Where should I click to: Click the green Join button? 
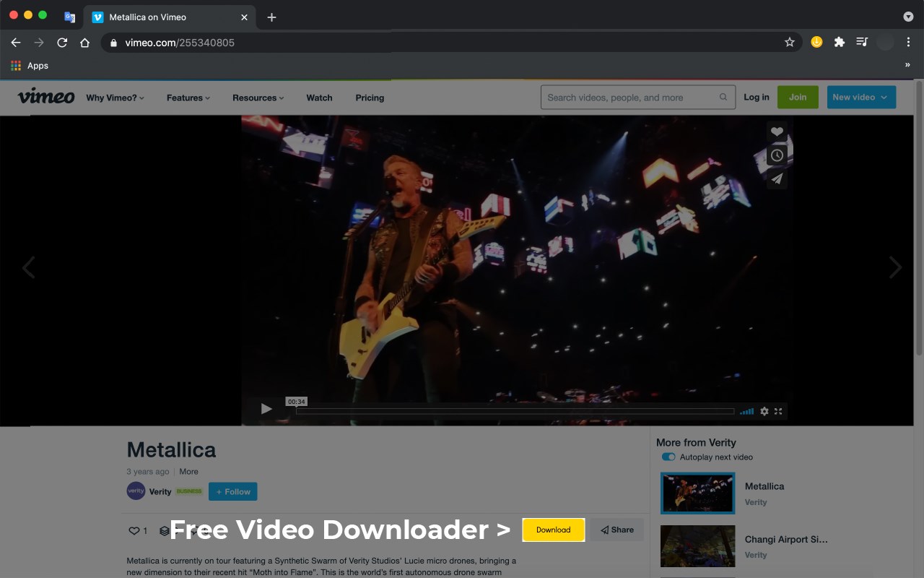pos(798,98)
